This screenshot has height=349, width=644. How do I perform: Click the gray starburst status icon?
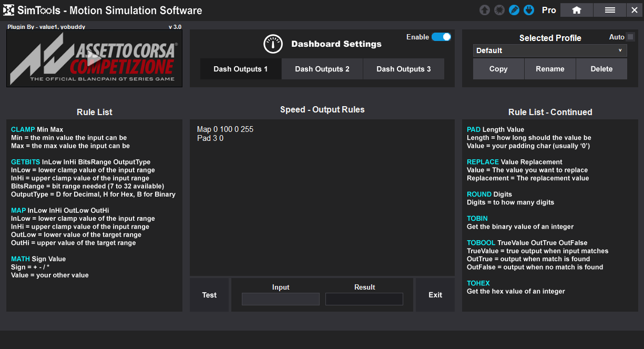pyautogui.click(x=499, y=10)
